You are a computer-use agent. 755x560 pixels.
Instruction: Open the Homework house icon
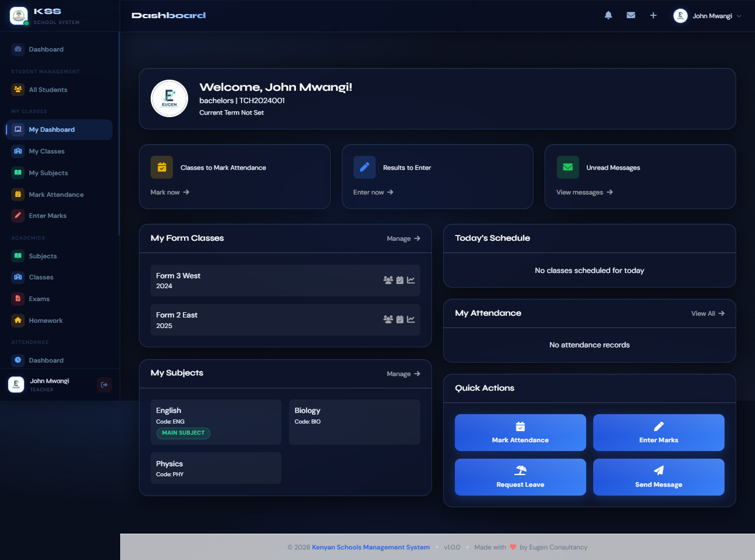click(18, 320)
